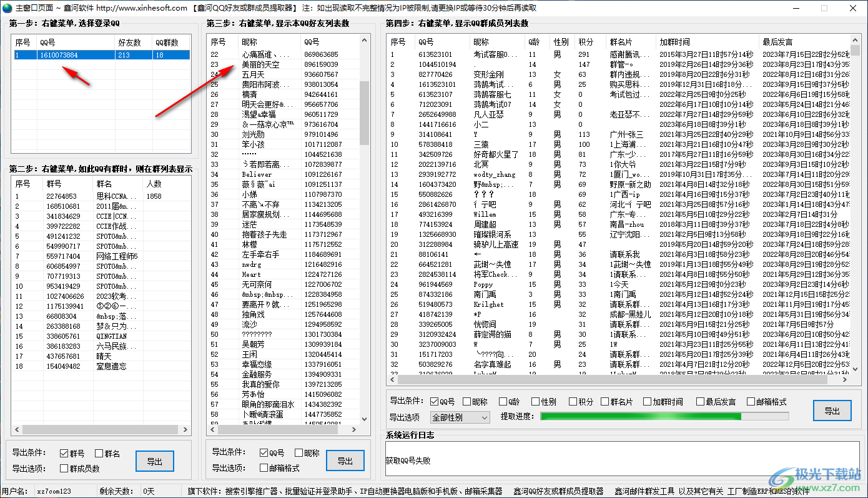Sort members by 积分 column header

pos(591,42)
